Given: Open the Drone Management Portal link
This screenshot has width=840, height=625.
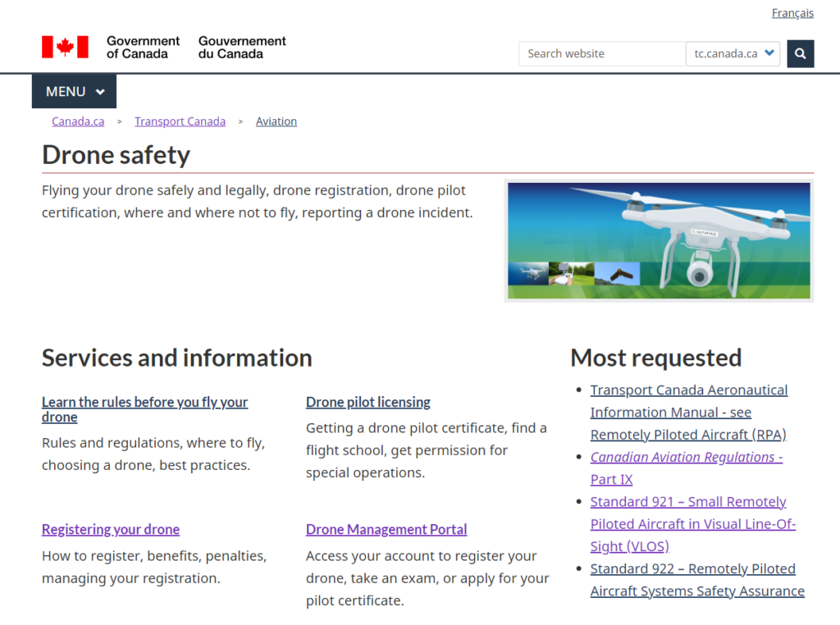Looking at the screenshot, I should [x=386, y=530].
